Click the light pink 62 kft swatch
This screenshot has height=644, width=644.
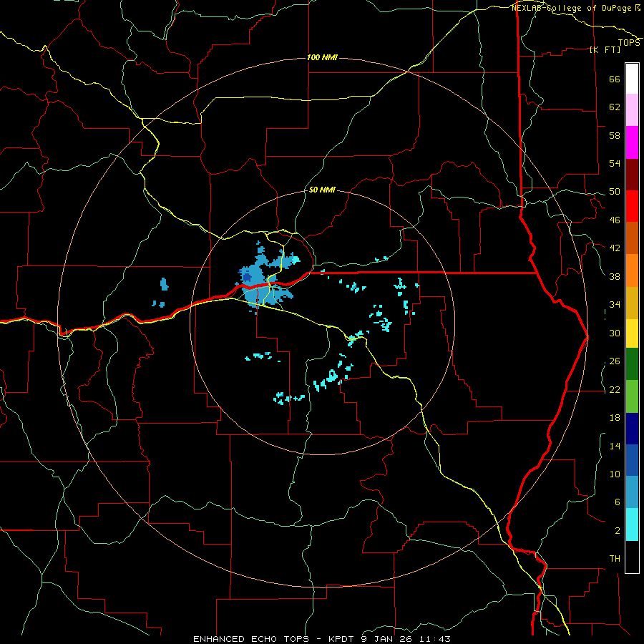pyautogui.click(x=632, y=109)
